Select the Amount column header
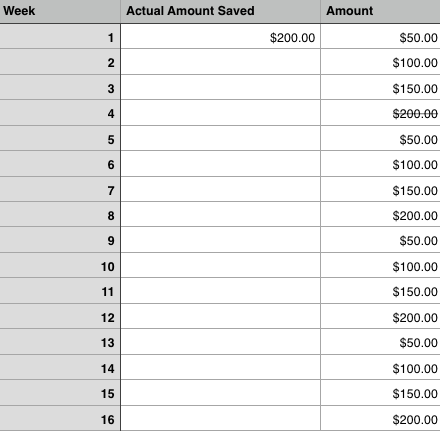Image resolution: width=440 pixels, height=431 pixels. [380, 11]
